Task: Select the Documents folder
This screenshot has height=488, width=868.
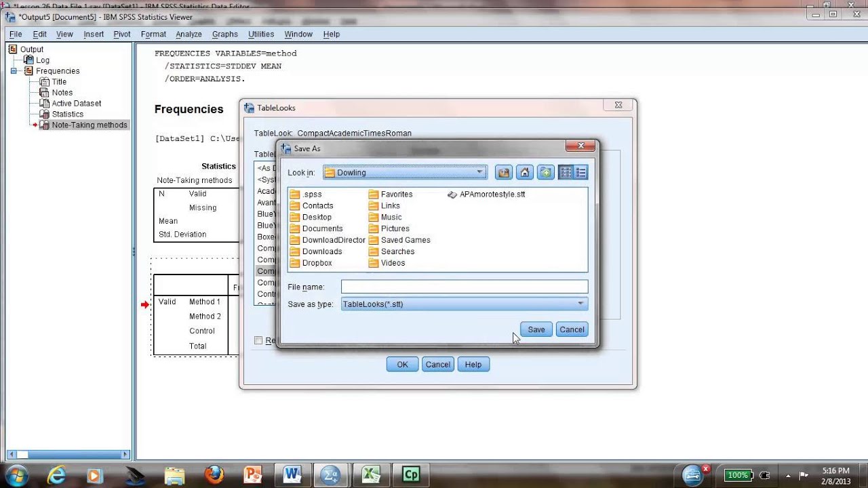Action: click(316, 229)
